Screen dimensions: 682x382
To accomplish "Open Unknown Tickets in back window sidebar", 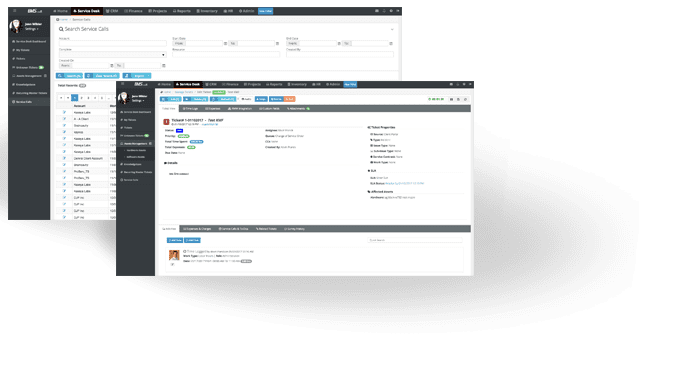I will [27, 67].
